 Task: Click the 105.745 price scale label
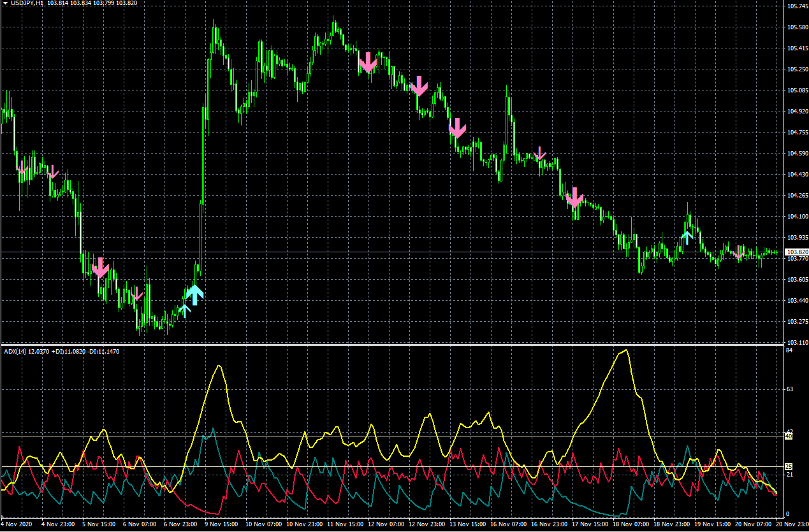point(797,6)
